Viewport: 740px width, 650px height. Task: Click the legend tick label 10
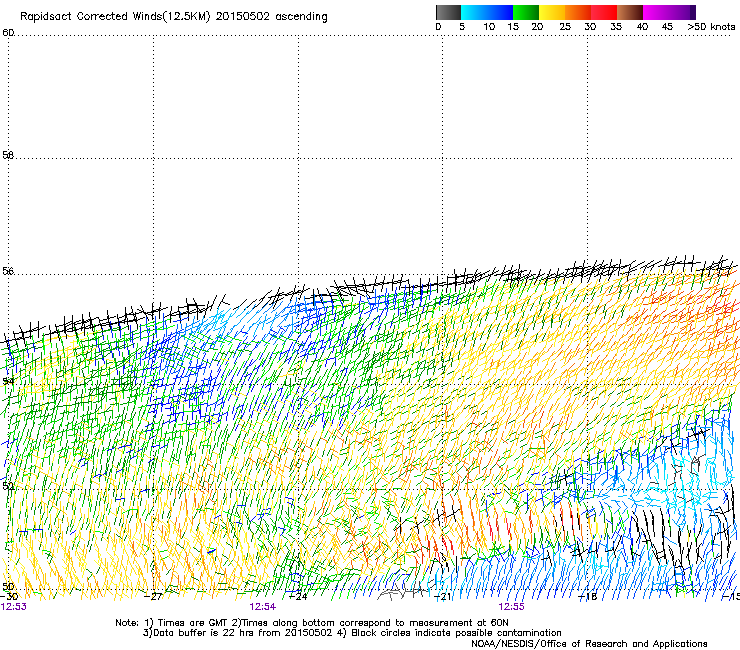(x=489, y=26)
